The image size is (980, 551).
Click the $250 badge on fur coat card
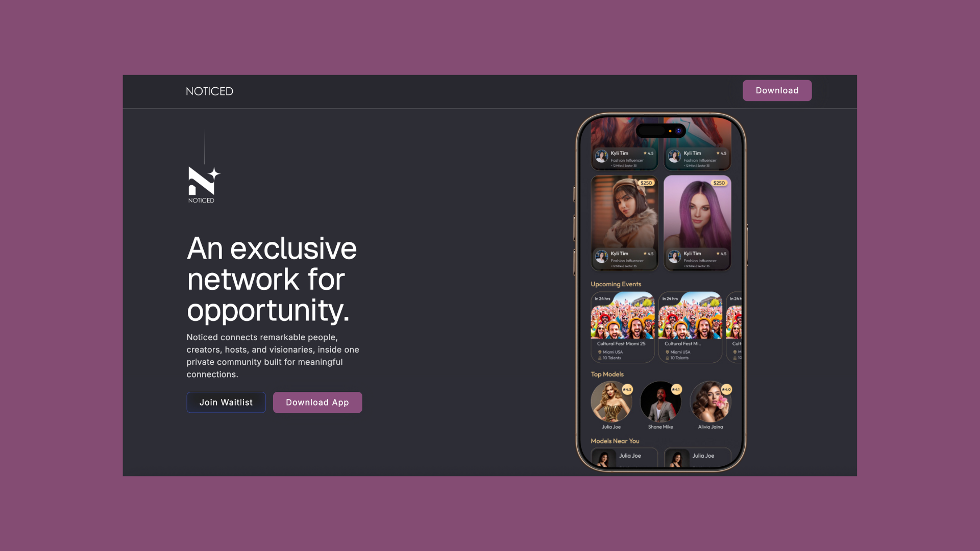(x=646, y=183)
